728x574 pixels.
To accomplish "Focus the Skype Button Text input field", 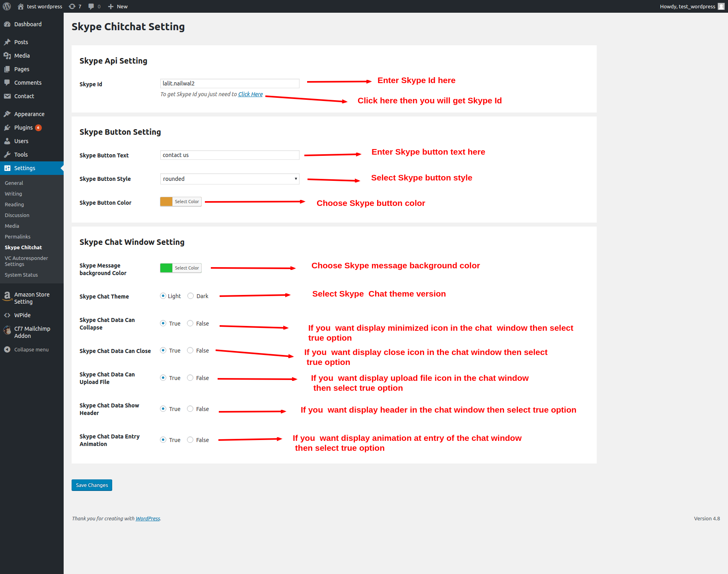I will (230, 155).
